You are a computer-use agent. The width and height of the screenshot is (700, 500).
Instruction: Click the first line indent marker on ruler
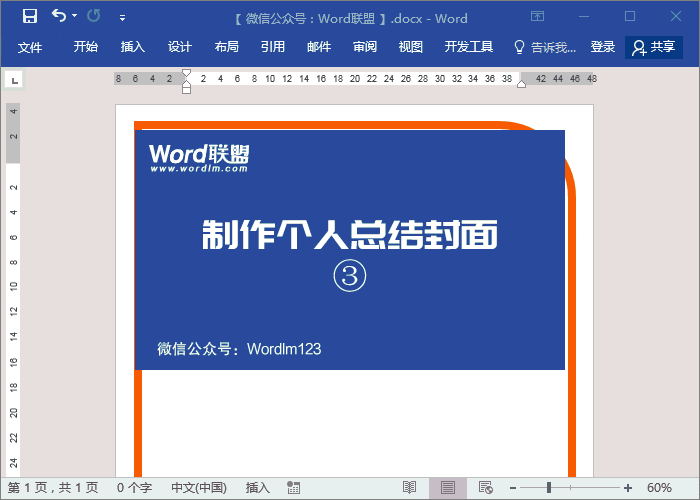coord(187,73)
